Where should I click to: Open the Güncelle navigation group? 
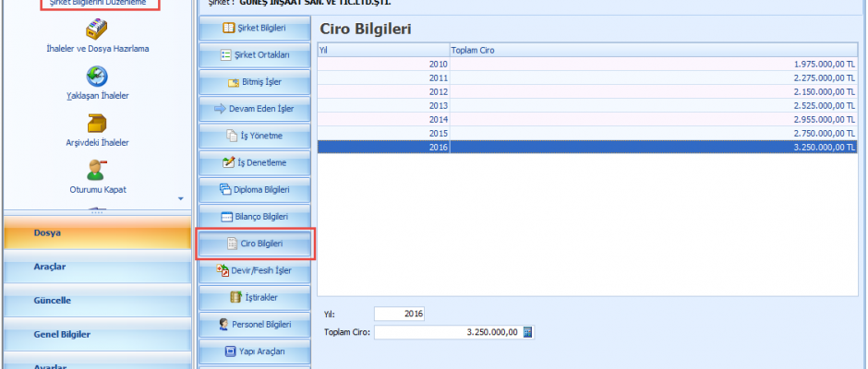click(x=96, y=301)
